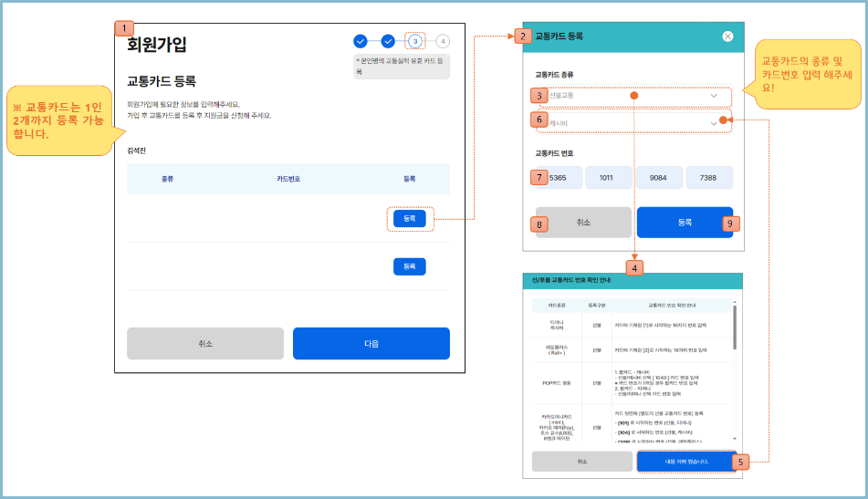Click the 등록구분 header in the guide table
This screenshot has height=499, width=868.
click(597, 306)
